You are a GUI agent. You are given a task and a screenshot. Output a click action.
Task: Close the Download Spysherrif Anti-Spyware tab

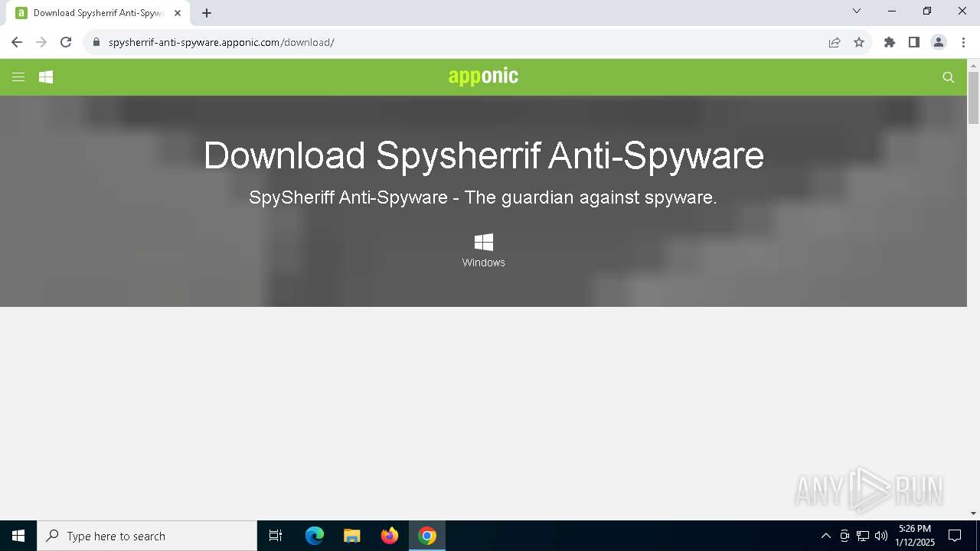178,13
